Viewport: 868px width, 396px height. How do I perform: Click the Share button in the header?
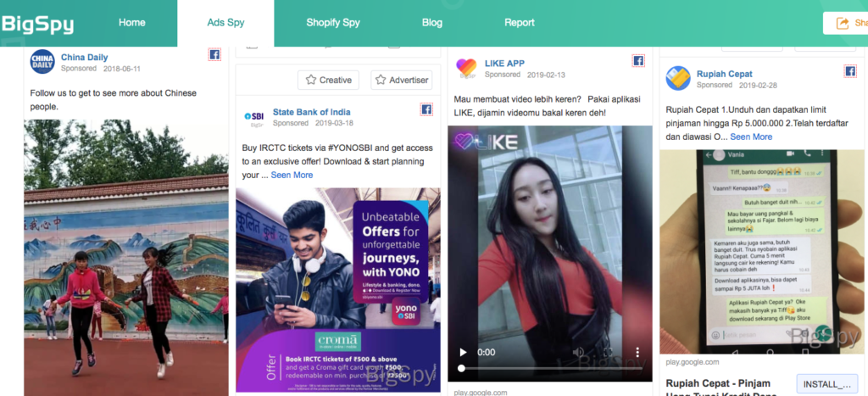846,23
